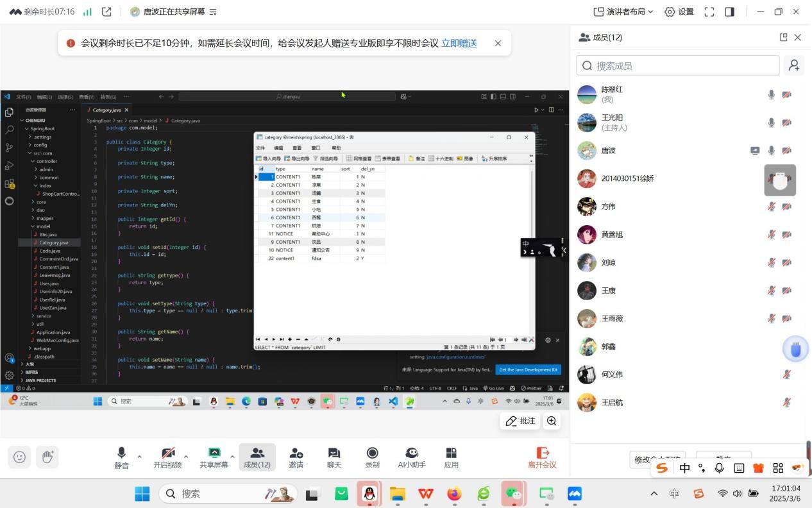The image size is (812, 508).
Task: Open the 应用 apps icon
Action: [452, 457]
